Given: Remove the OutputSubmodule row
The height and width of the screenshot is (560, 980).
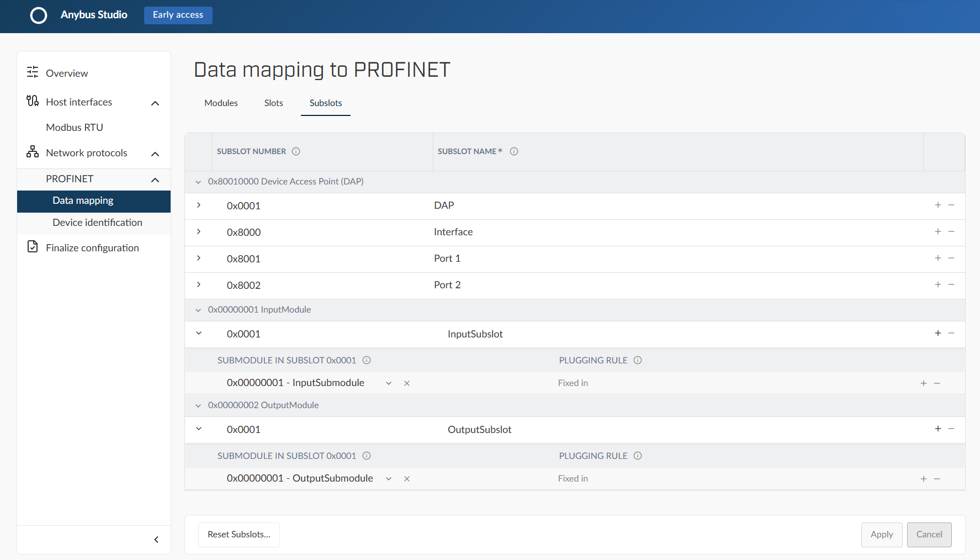Looking at the screenshot, I should pyautogui.click(x=937, y=479).
